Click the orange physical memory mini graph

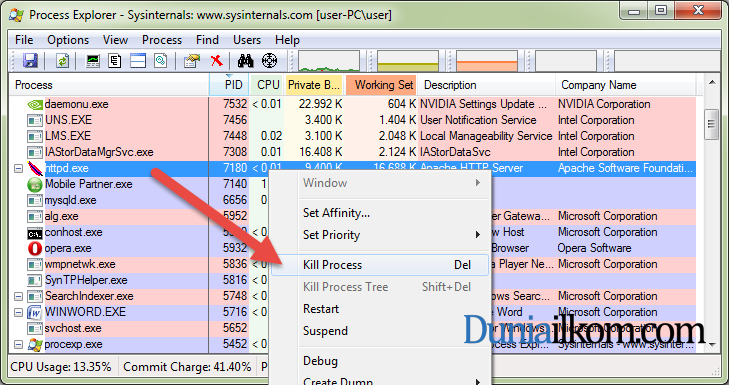(x=487, y=61)
